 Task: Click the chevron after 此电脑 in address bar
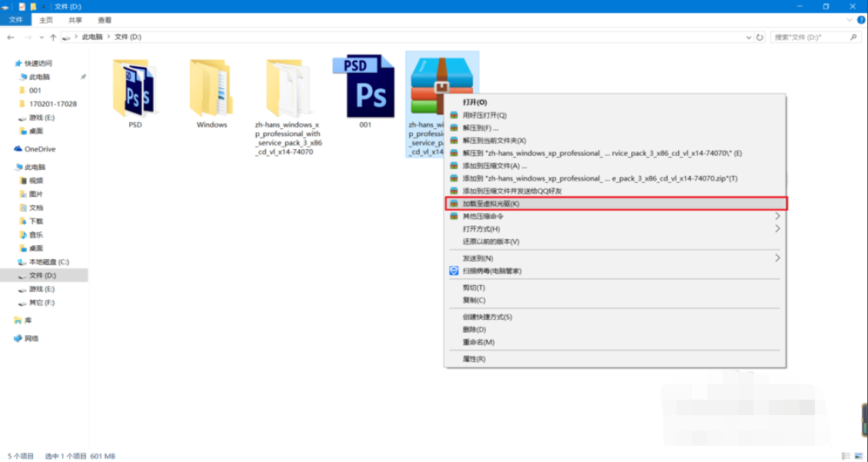click(x=108, y=37)
